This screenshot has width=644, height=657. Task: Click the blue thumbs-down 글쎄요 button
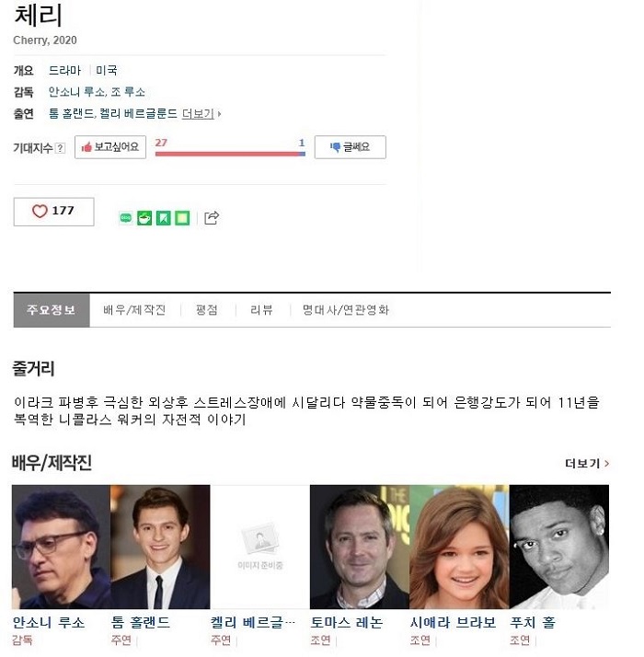(x=351, y=147)
